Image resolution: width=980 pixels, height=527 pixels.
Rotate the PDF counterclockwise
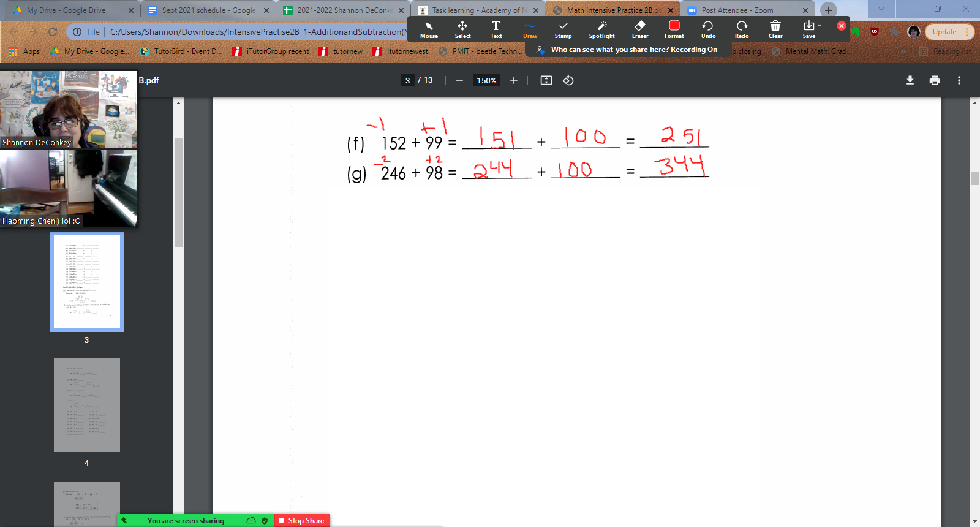568,80
